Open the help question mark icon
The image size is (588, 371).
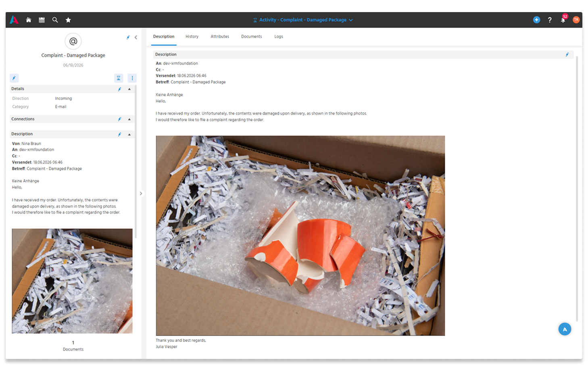point(550,20)
